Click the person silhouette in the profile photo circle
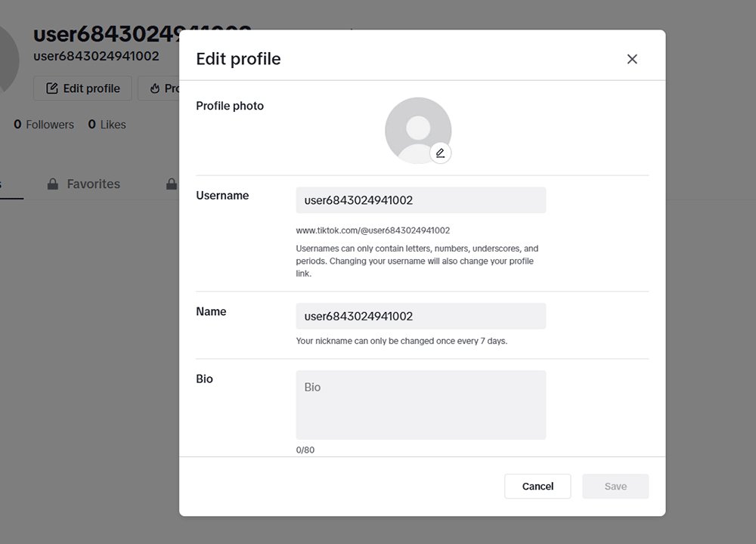Image resolution: width=756 pixels, height=544 pixels. [418, 127]
